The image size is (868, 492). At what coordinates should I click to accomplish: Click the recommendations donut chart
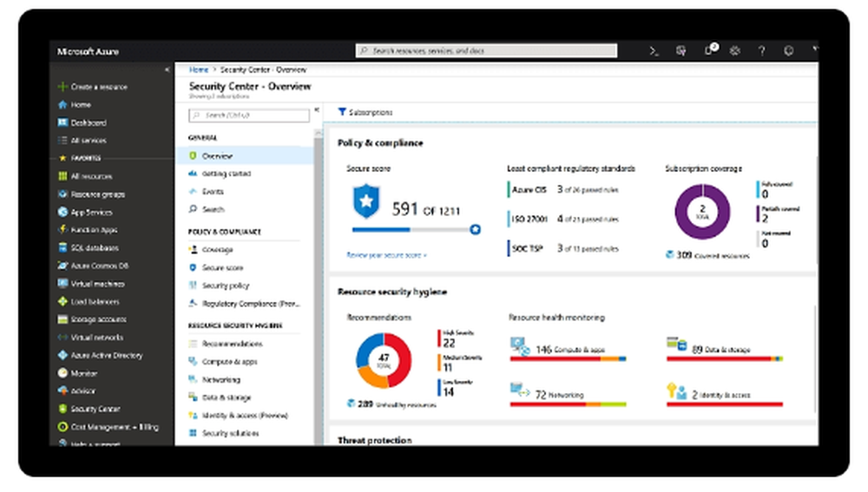coord(384,360)
